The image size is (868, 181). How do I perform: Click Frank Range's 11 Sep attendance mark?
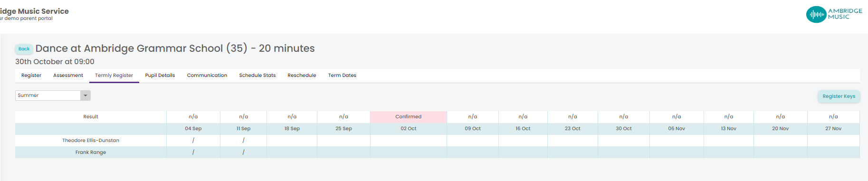(x=244, y=152)
